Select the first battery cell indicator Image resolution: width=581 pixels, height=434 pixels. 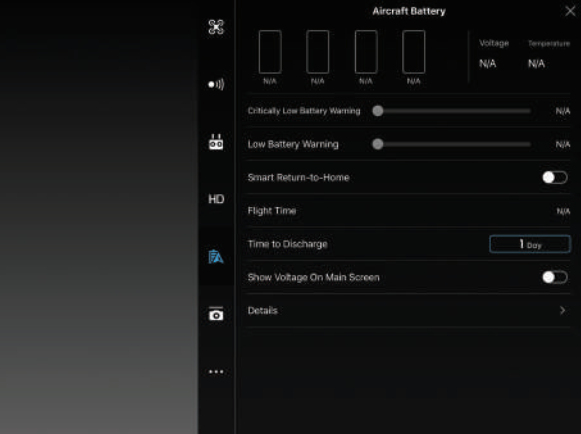[x=270, y=52]
